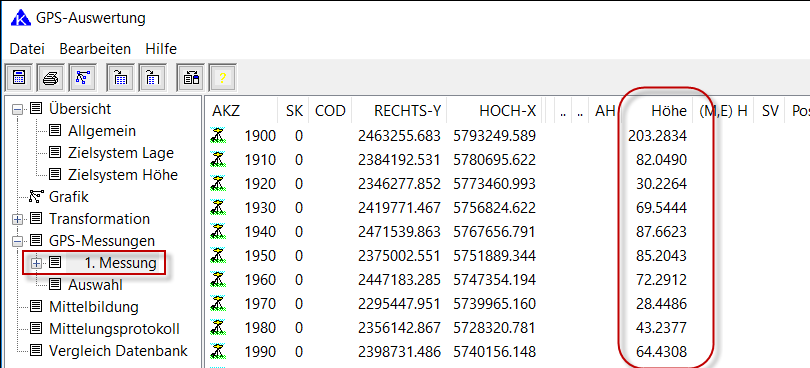Collapse the Übersicht tree node
Viewport: 810px width, 368px height.
click(x=18, y=109)
